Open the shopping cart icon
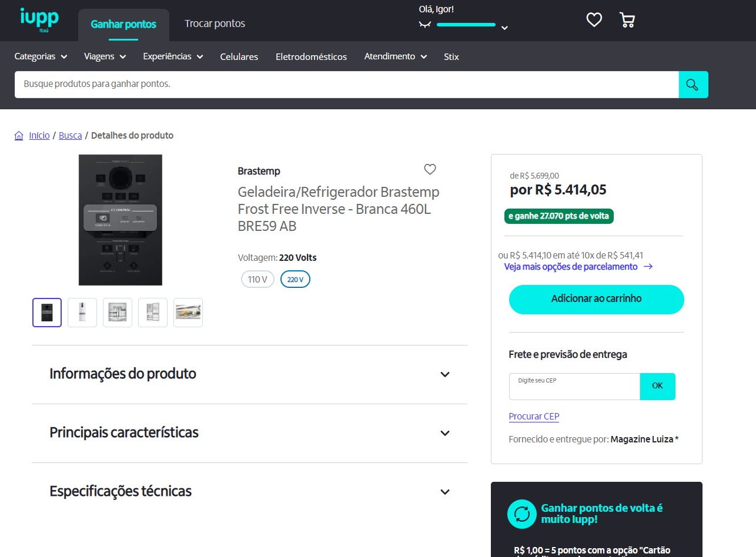Image resolution: width=756 pixels, height=557 pixels. (x=627, y=20)
